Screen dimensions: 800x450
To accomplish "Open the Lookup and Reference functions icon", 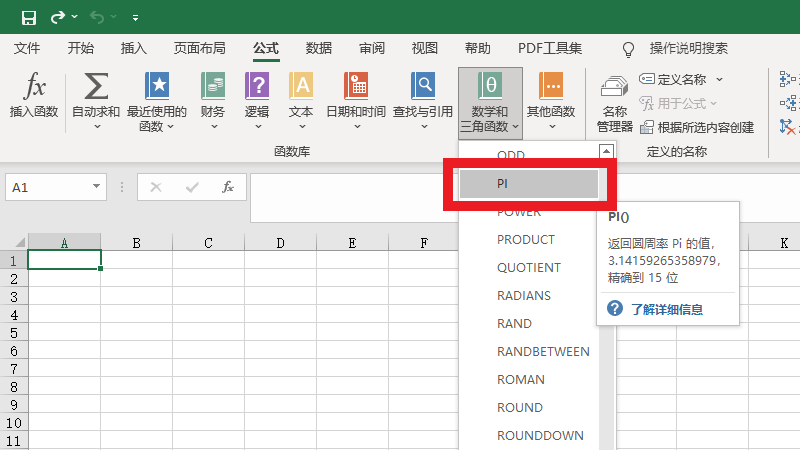I will (424, 87).
